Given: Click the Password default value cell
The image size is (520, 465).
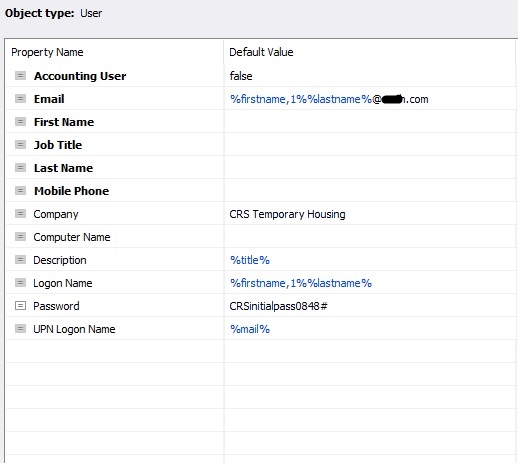Looking at the screenshot, I should pos(370,306).
